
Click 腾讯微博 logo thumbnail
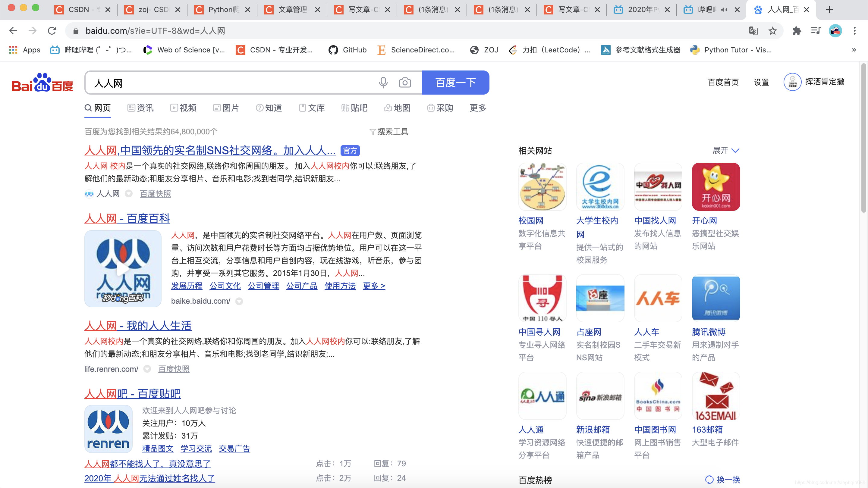tap(716, 298)
